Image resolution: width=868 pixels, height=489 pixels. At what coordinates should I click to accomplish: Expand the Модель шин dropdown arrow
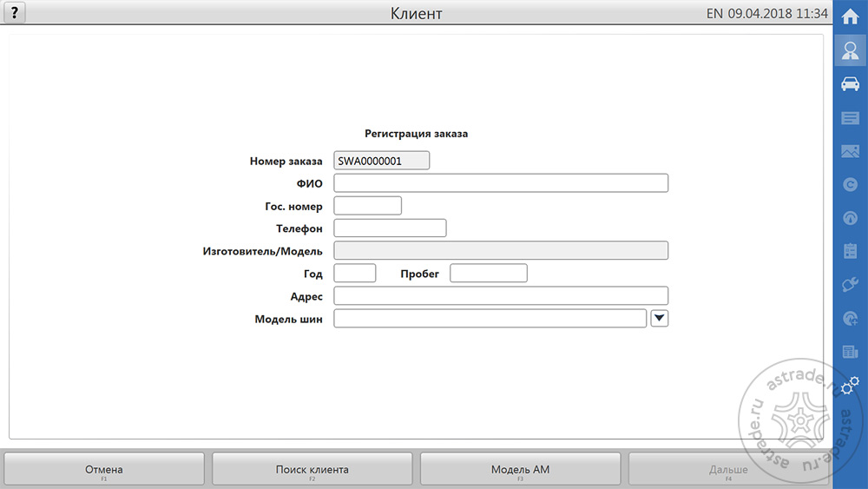click(660, 319)
